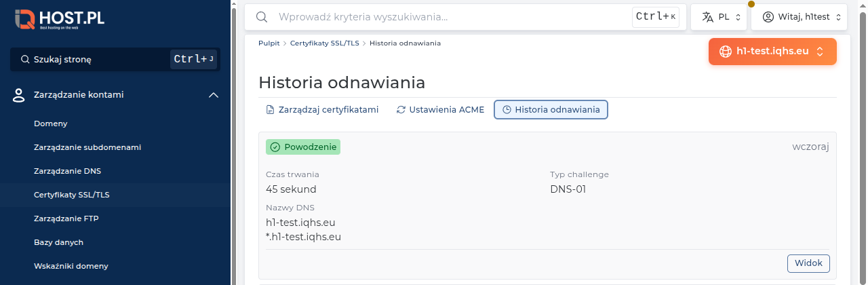The height and width of the screenshot is (285, 868).
Task: Click the notification dot above user menu
Action: (x=751, y=4)
